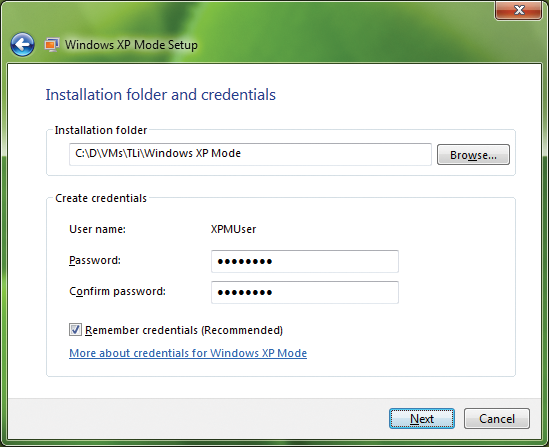Click the Windows XP Mode Setup title icon
Viewport: 549px width, 447px height.
[x=51, y=45]
